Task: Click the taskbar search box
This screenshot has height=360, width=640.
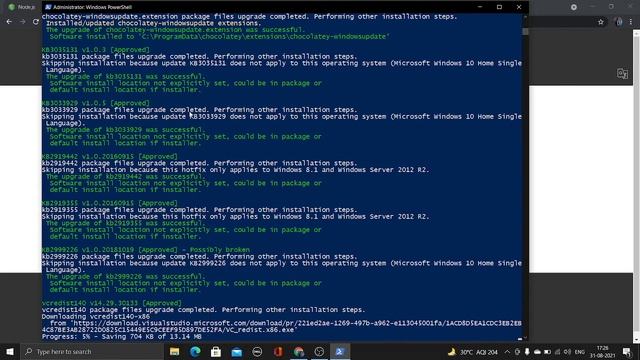Action: 92,351
